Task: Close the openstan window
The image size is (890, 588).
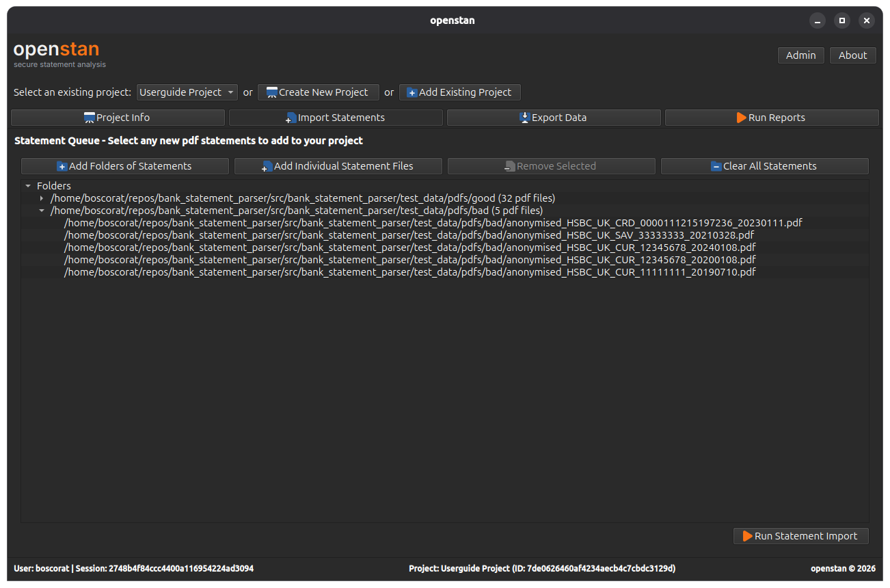Action: tap(867, 21)
